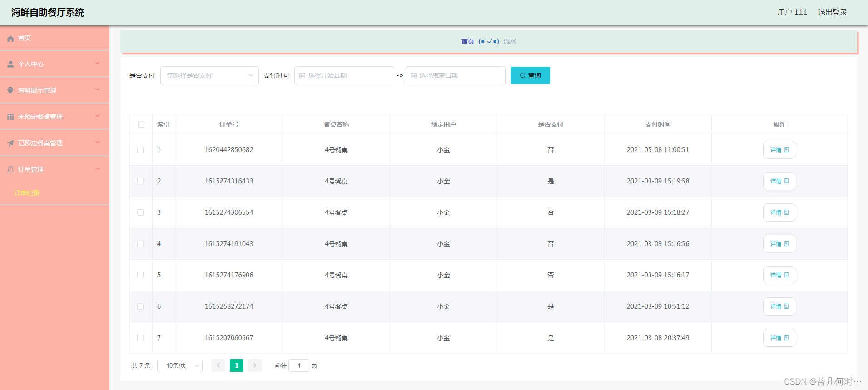
Task: Click calendar icon in end date field
Action: click(413, 75)
